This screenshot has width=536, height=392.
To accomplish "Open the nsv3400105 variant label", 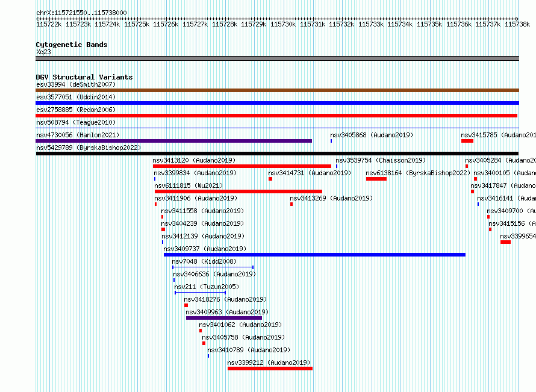I will click(505, 173).
